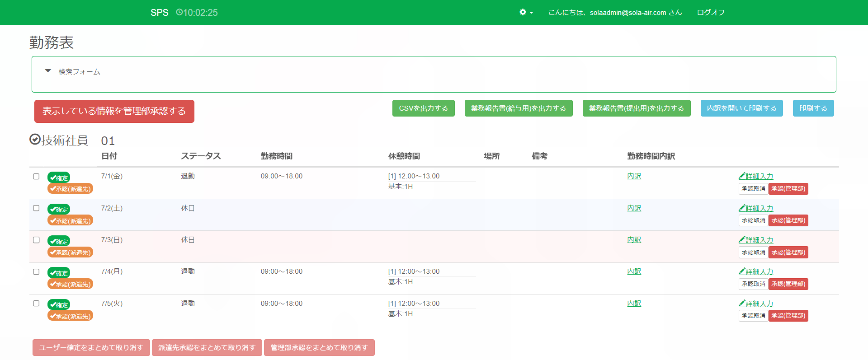Screen dimensions: 868x360
Task: Expand the 内訳 breakdown for 7/4(月)
Action: (x=634, y=271)
